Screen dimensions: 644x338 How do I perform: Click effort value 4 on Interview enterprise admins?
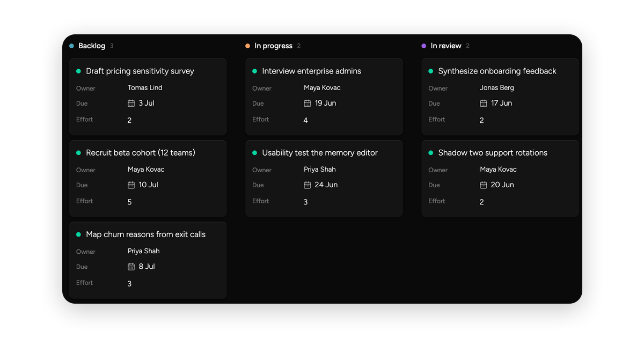[x=305, y=121]
